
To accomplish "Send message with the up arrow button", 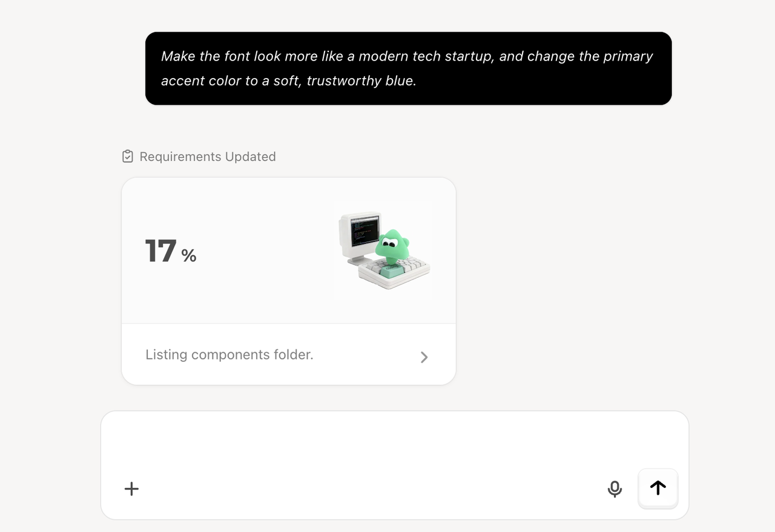I will click(x=658, y=488).
